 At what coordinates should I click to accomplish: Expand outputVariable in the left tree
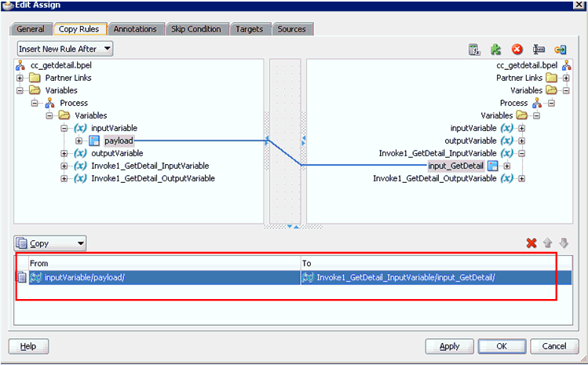64,153
